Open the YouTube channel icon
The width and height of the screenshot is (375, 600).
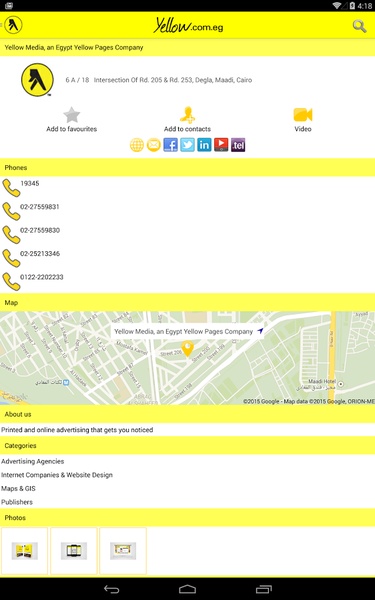pyautogui.click(x=221, y=145)
